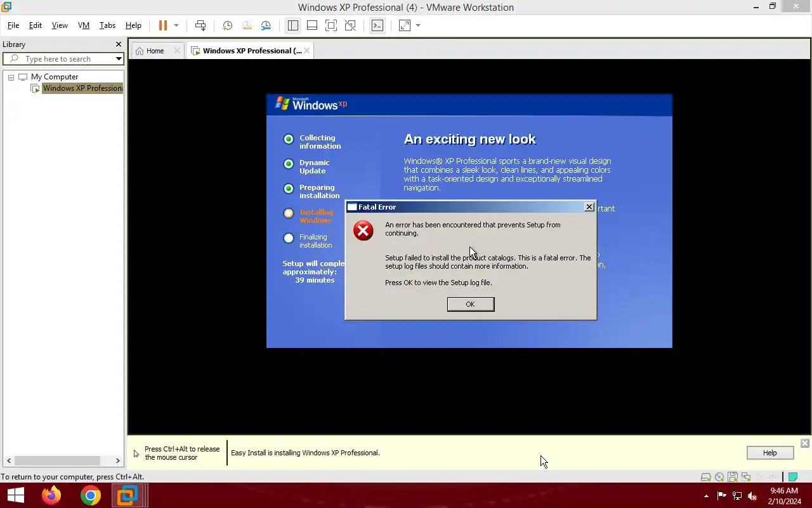Switch to the Home tab

(155, 51)
